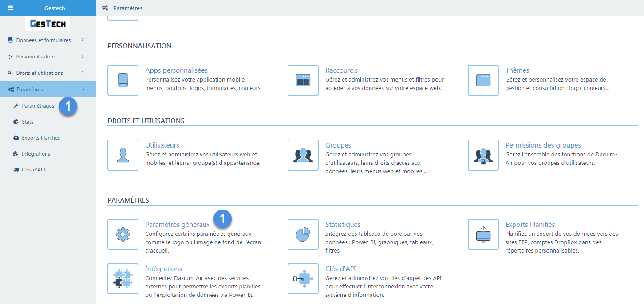The width and height of the screenshot is (644, 304).
Task: Open the Utilisateurs link
Action: 162,145
